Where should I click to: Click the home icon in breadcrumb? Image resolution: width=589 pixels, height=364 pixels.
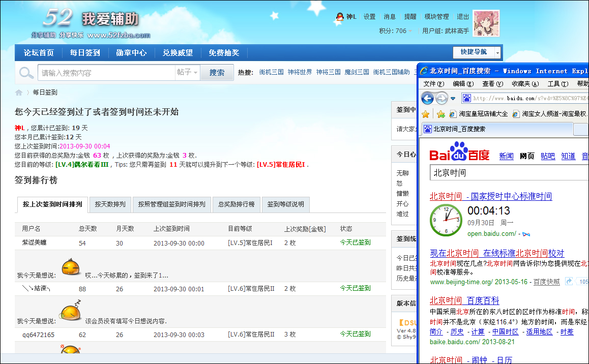19,93
